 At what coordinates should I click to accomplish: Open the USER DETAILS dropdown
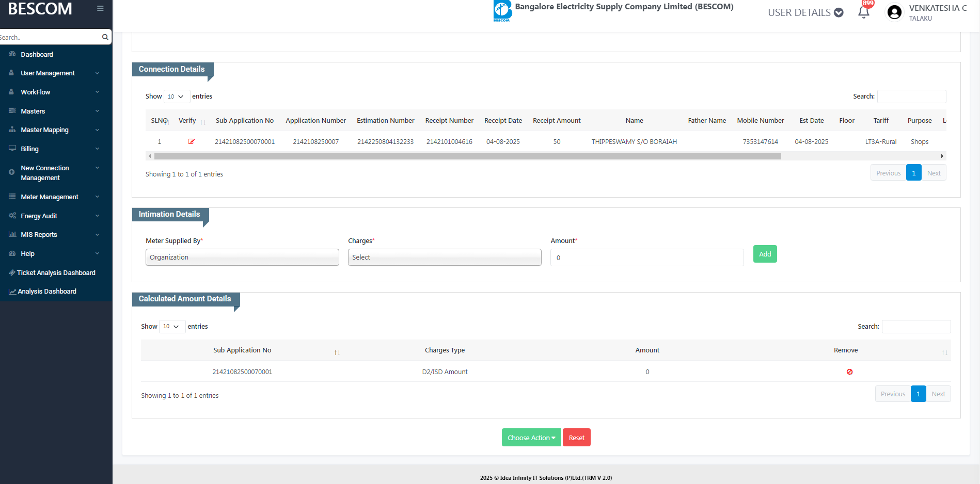pyautogui.click(x=805, y=12)
